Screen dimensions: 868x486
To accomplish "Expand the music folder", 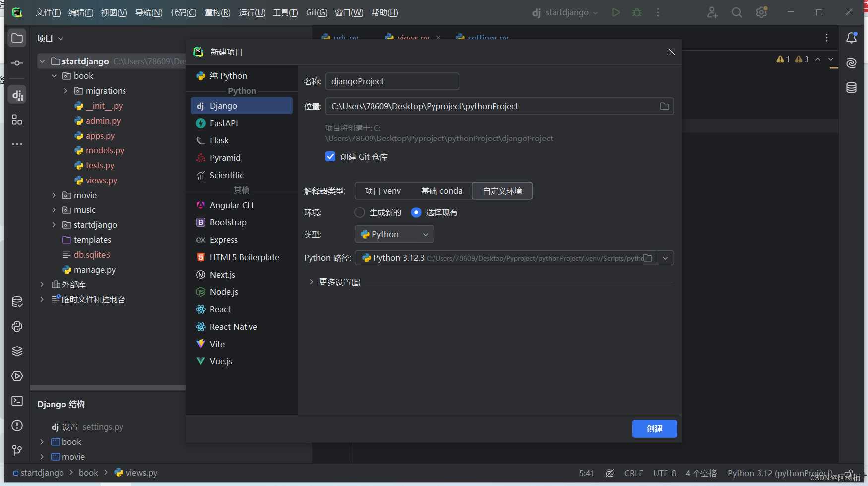I will [54, 210].
